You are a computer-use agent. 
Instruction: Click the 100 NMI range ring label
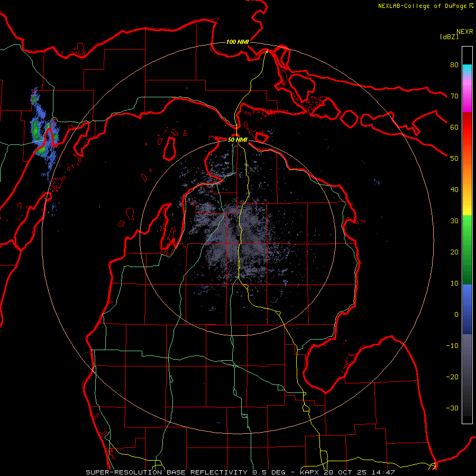pyautogui.click(x=237, y=42)
